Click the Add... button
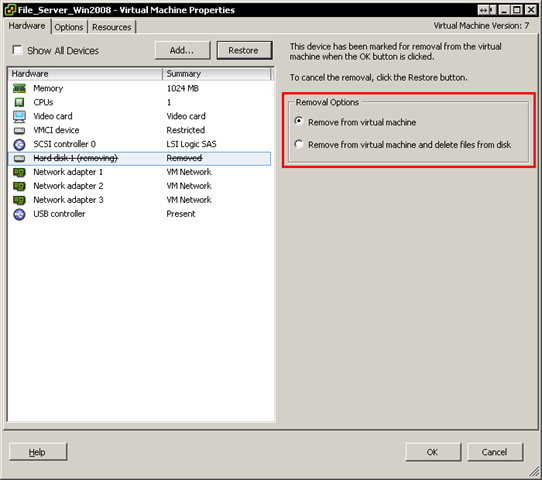 tap(182, 50)
